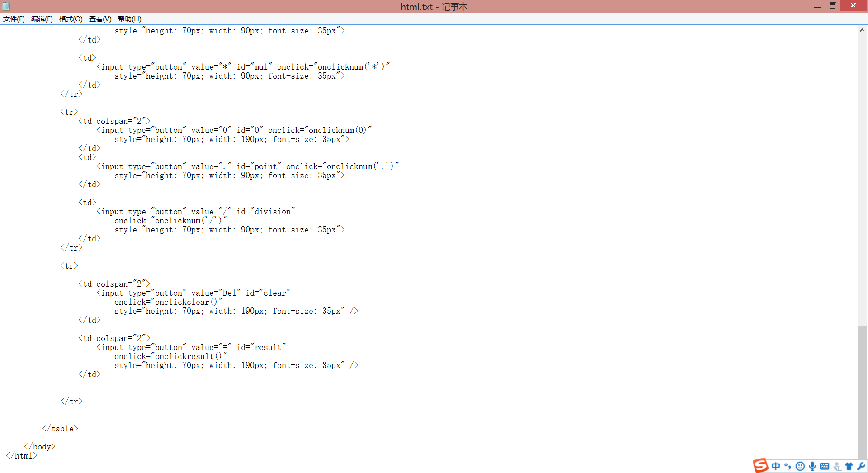Open the wrench toolbox on the IME bar
The image size is (868, 473).
click(x=861, y=466)
